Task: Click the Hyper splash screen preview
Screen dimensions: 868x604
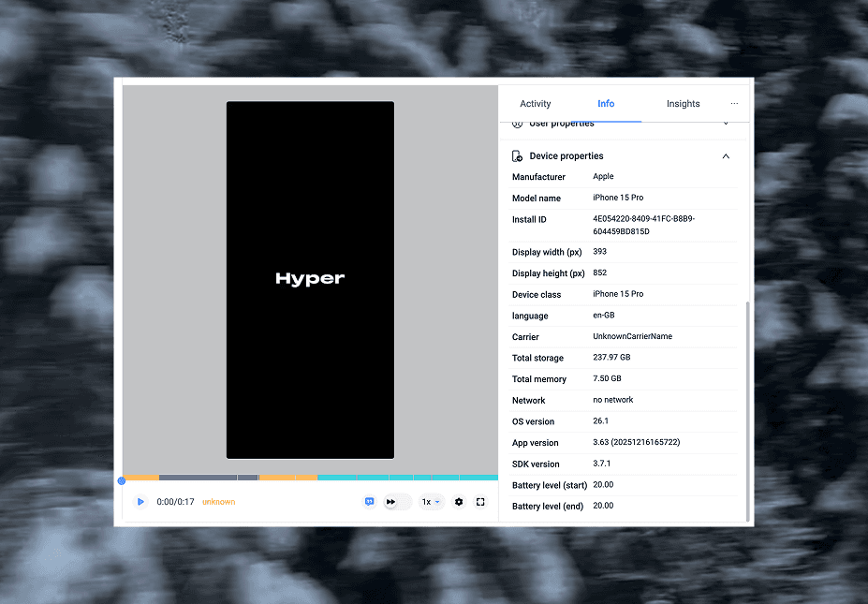Action: point(310,280)
